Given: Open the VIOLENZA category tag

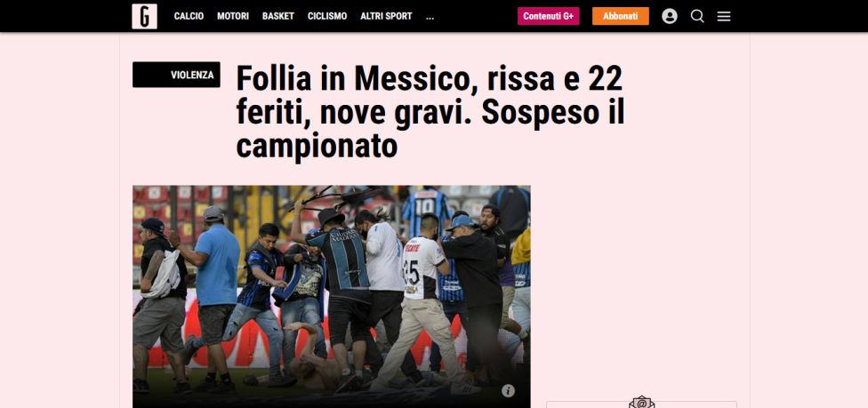Looking at the screenshot, I should tap(177, 75).
